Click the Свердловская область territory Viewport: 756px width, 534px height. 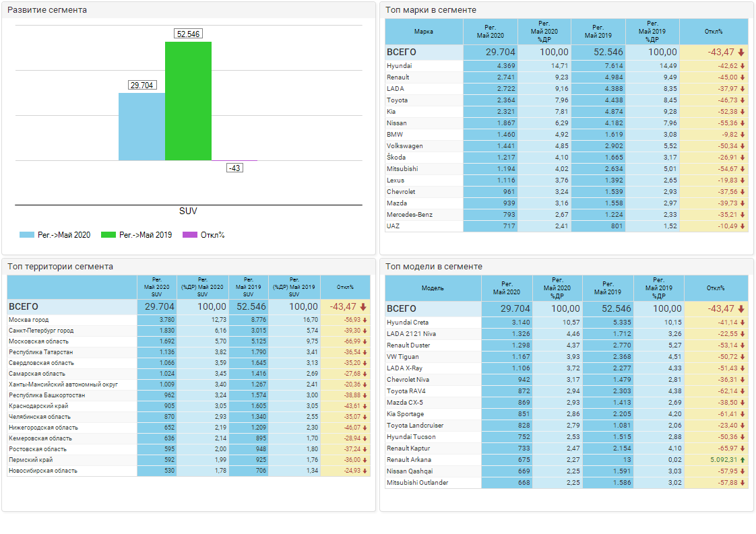coord(42,363)
